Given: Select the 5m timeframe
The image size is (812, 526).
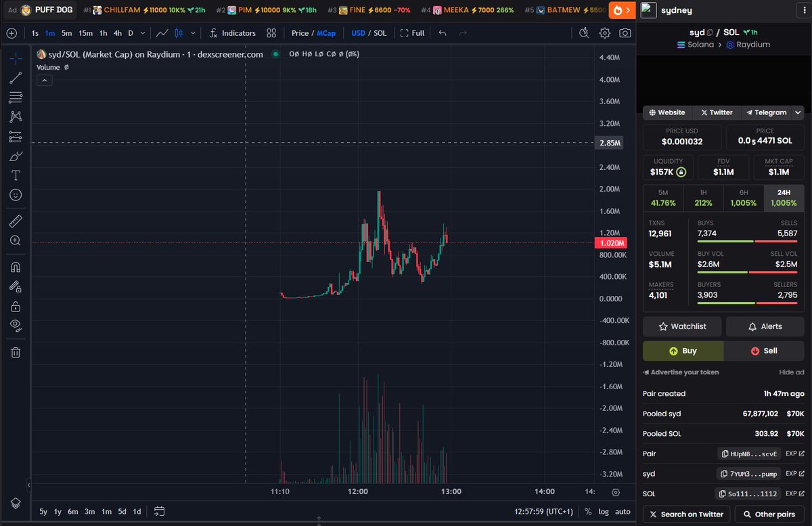Looking at the screenshot, I should click(x=66, y=33).
